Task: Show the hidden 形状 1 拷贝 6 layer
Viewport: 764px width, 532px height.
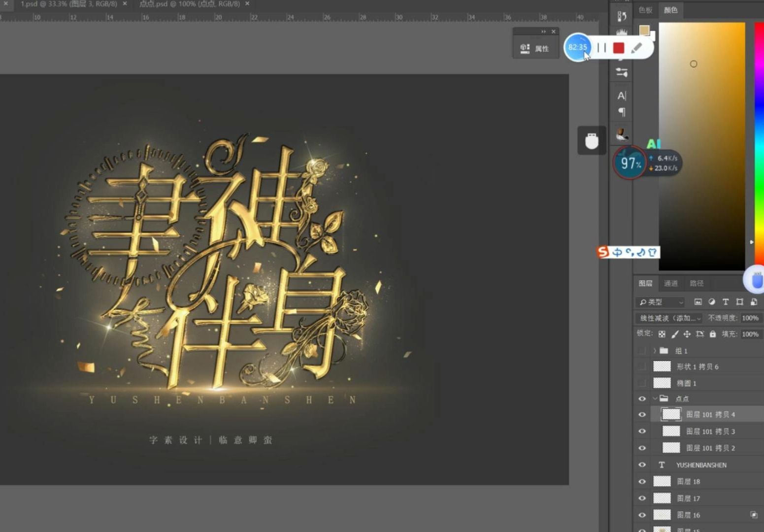Action: 642,366
